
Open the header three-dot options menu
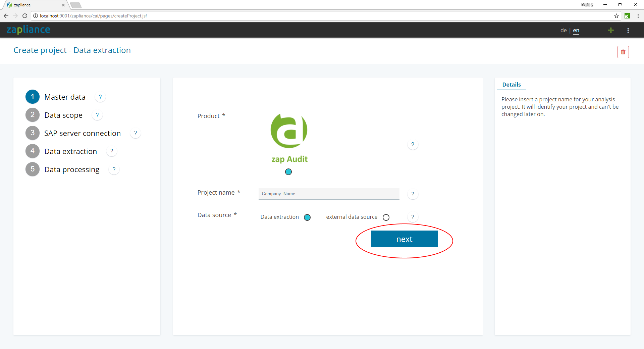[x=628, y=31]
